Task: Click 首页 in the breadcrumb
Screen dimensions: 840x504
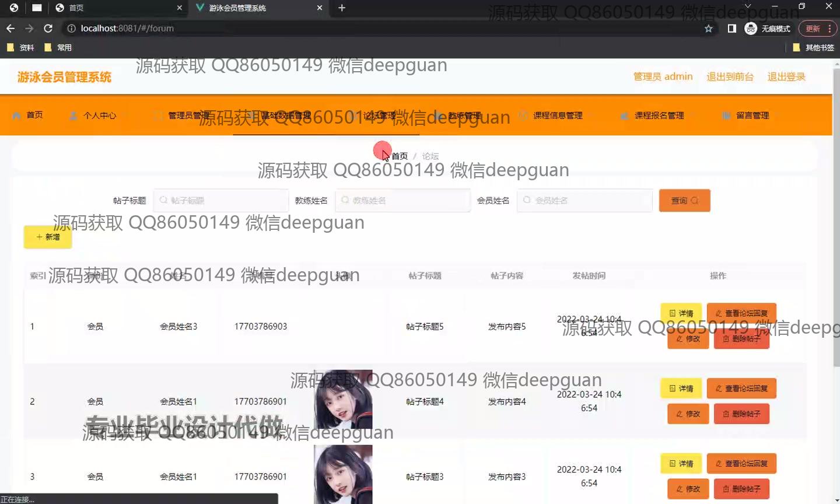Action: pos(400,156)
